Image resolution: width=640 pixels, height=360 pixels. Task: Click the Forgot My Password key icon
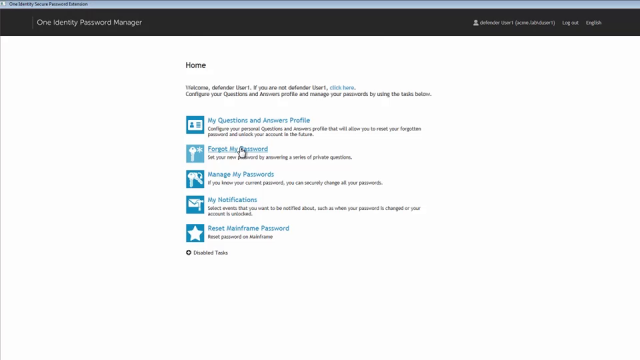(195, 153)
